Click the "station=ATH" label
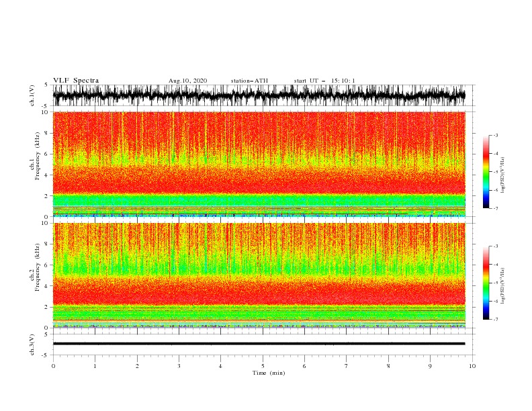 click(x=249, y=81)
